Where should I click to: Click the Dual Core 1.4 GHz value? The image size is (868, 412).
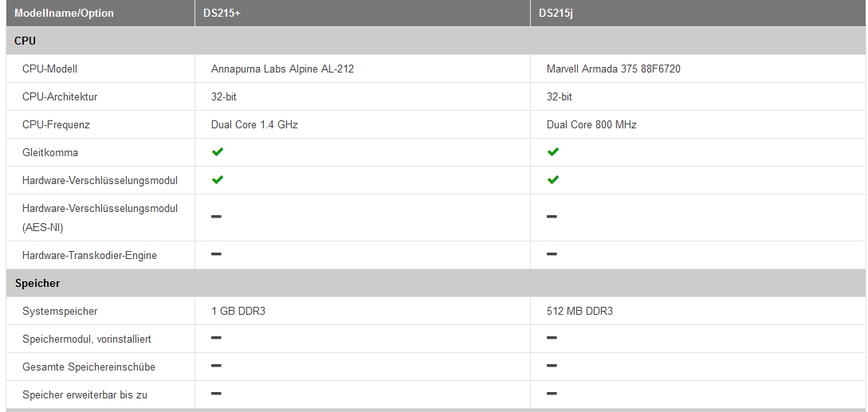click(x=254, y=124)
